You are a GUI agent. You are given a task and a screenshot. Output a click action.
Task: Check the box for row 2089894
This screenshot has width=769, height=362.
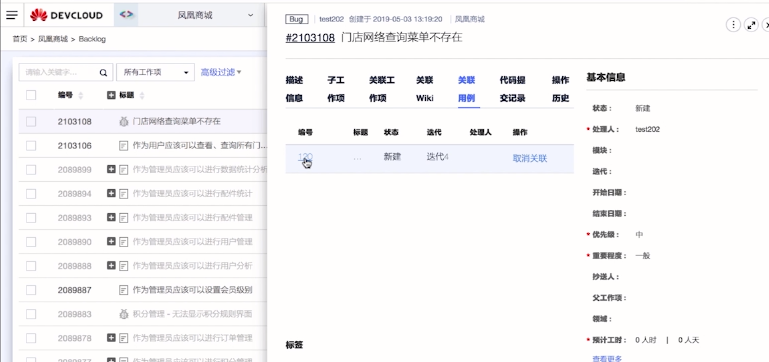(31, 194)
